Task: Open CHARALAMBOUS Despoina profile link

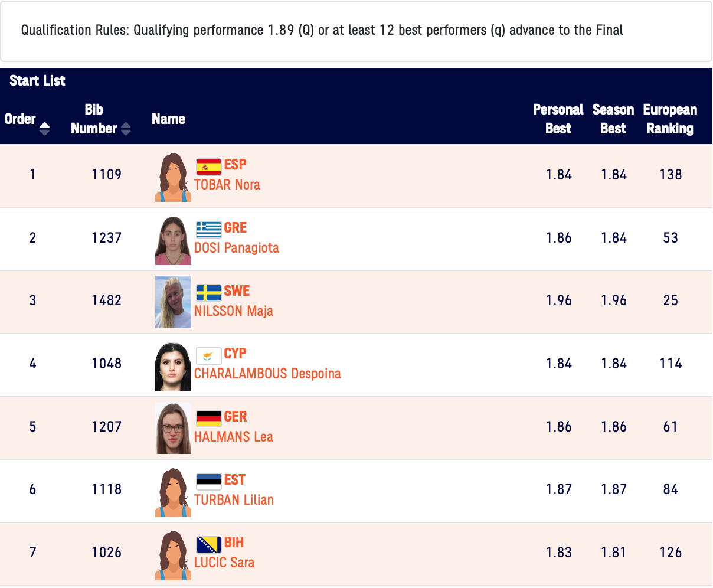Action: click(267, 374)
